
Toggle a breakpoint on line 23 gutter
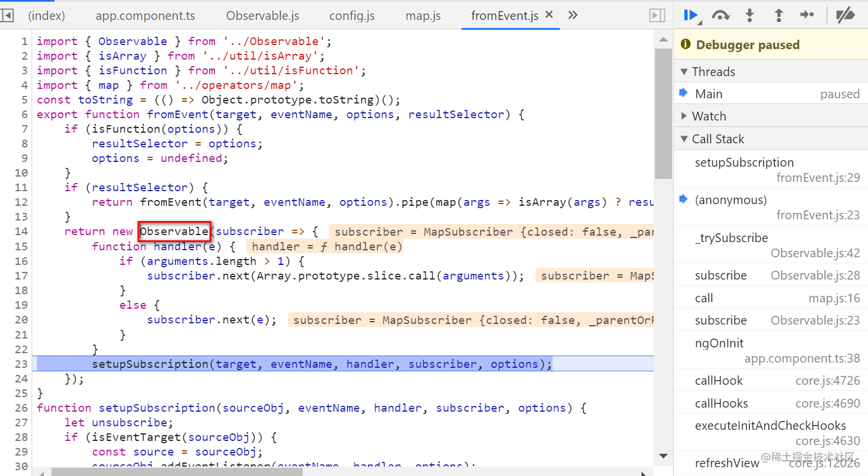tap(22, 363)
